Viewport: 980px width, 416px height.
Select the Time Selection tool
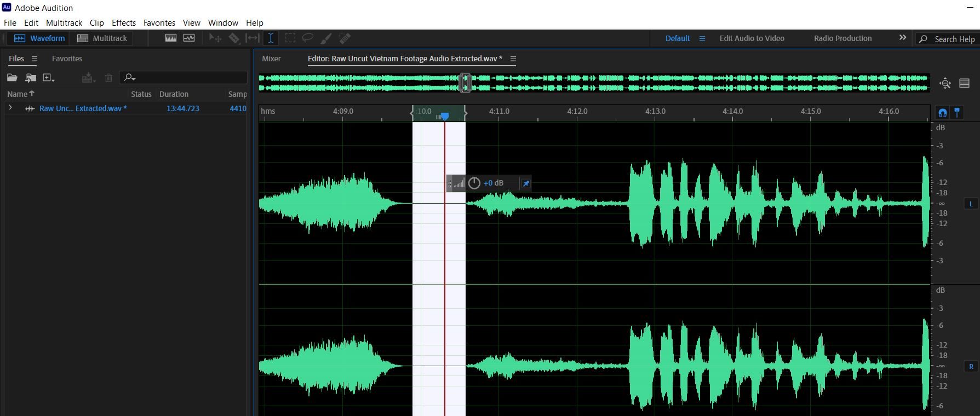[271, 38]
